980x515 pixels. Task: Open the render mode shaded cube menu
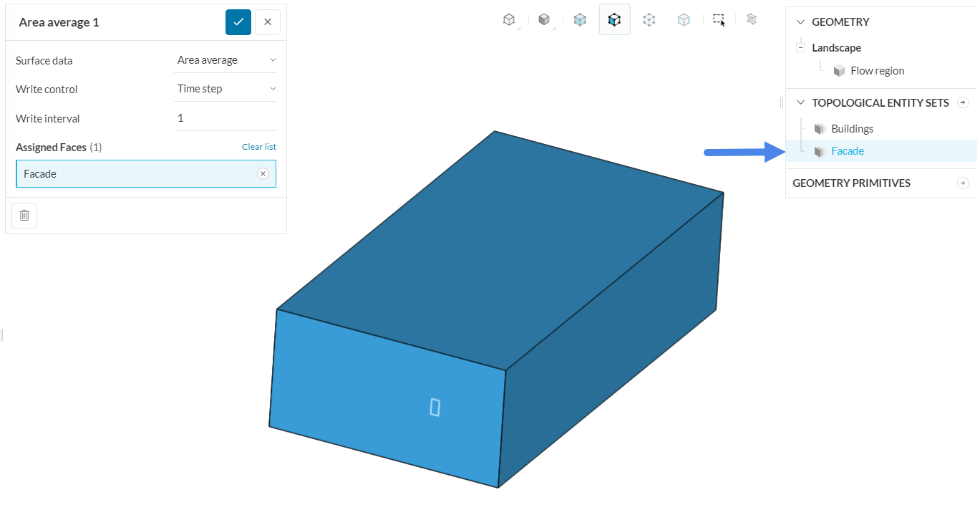pyautogui.click(x=545, y=20)
